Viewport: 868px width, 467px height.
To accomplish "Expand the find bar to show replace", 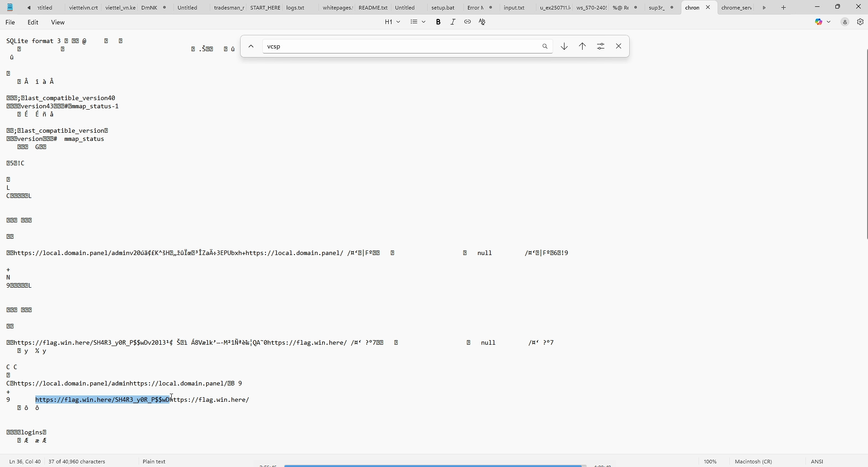I will 251,46.
